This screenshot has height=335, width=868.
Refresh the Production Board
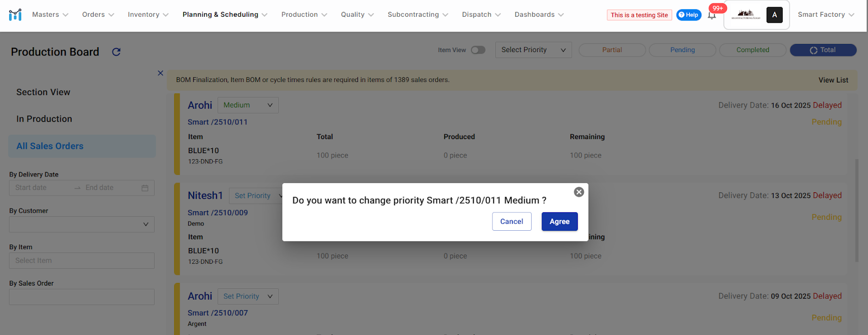coord(116,52)
